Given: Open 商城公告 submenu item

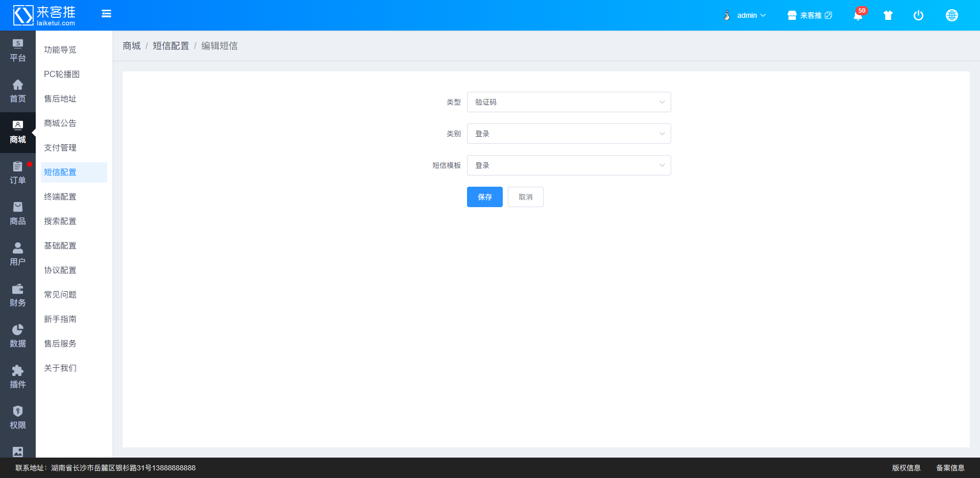Looking at the screenshot, I should pos(73,123).
